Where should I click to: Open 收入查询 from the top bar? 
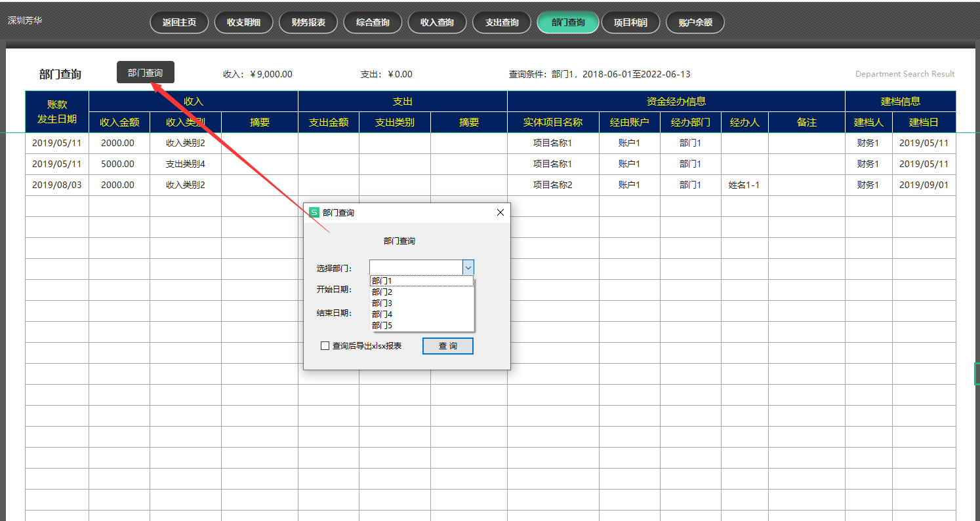click(437, 22)
